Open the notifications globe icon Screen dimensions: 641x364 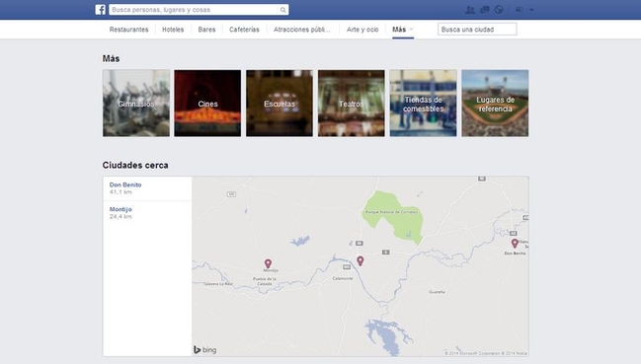tap(499, 10)
